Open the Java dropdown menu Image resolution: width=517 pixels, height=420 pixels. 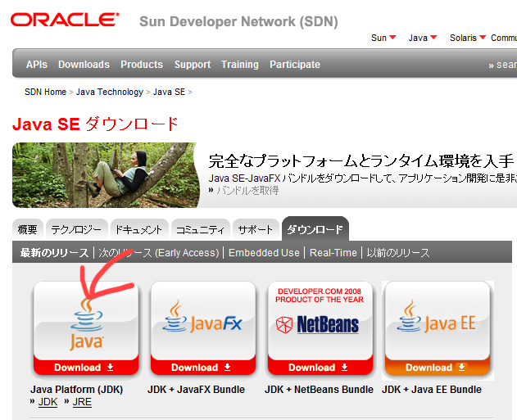tap(423, 38)
